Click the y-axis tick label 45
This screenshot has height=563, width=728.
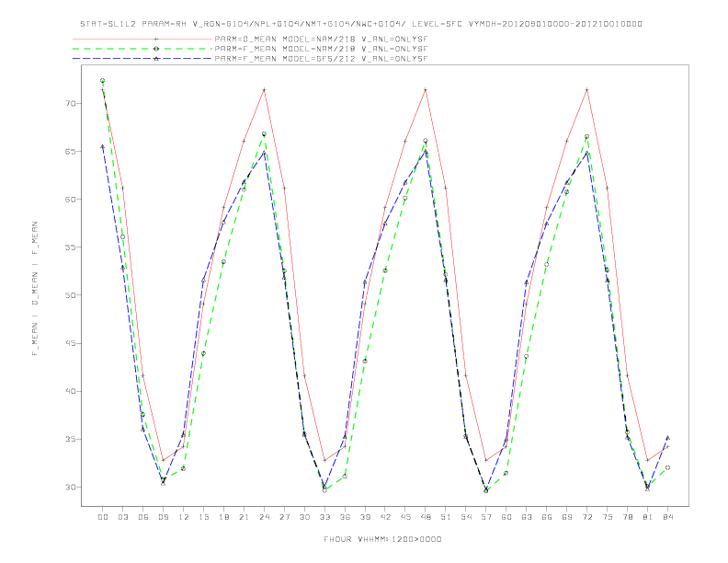click(x=70, y=343)
